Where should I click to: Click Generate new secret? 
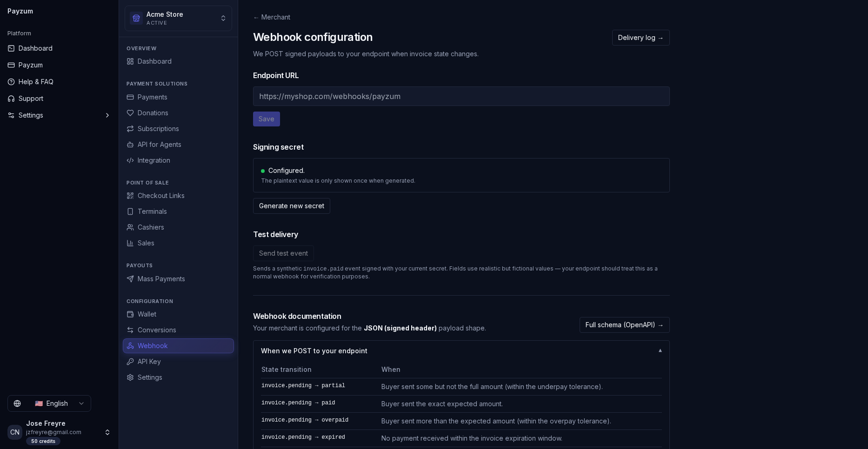point(292,206)
